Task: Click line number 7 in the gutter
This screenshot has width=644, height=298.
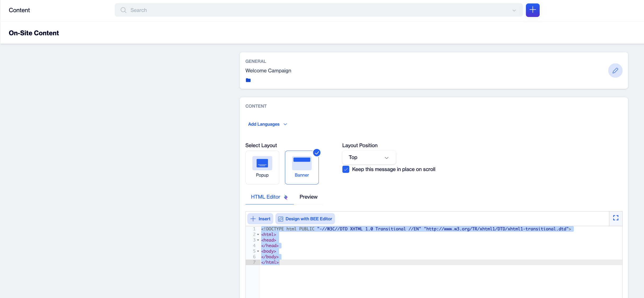Action: click(254, 262)
